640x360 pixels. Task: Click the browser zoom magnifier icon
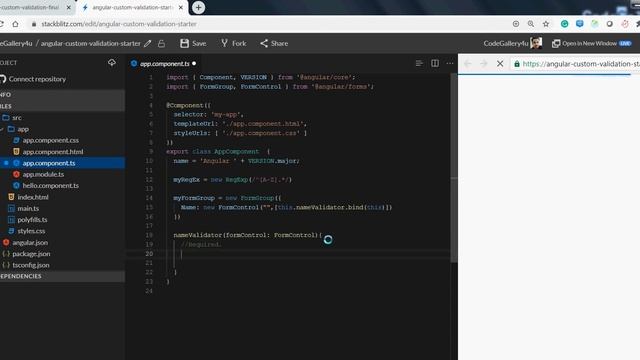531,24
